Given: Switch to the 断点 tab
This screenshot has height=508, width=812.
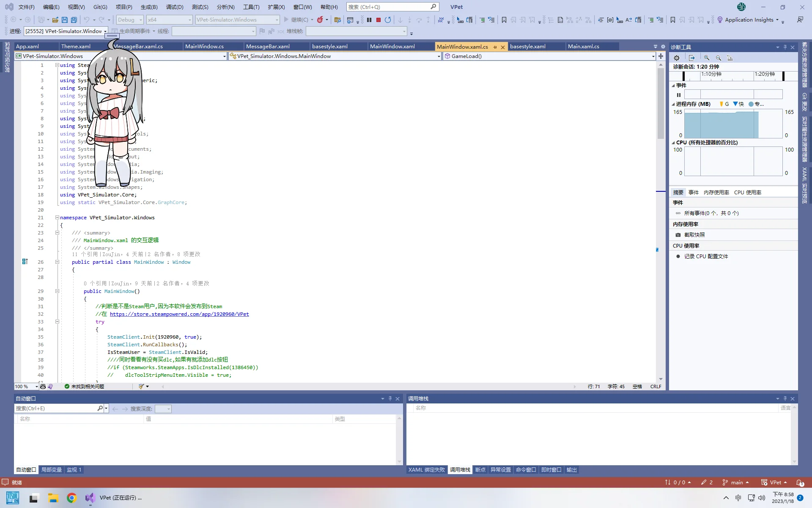Looking at the screenshot, I should point(480,470).
